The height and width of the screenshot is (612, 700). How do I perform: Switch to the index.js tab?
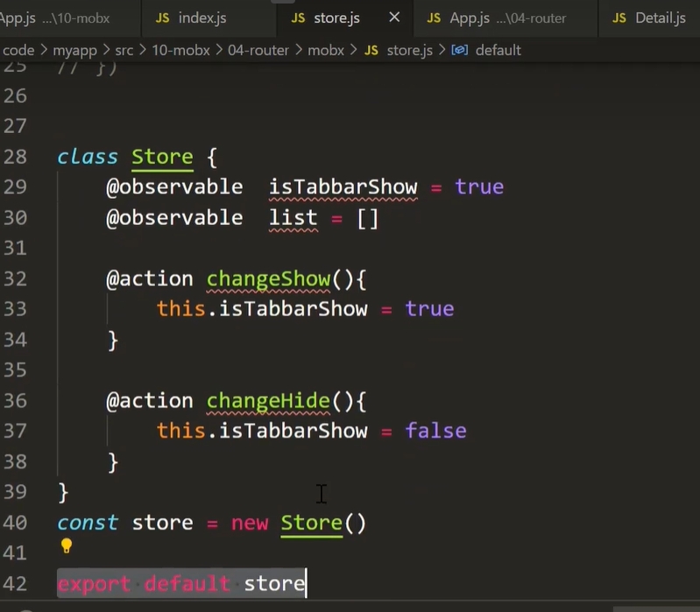click(x=202, y=18)
